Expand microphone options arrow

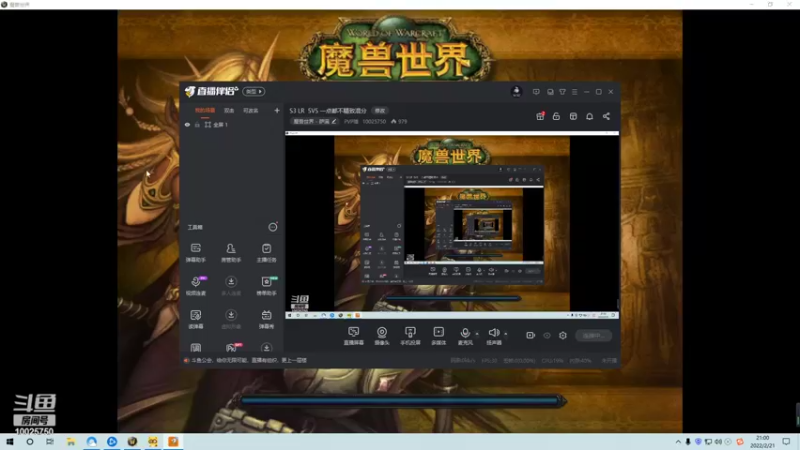click(x=477, y=334)
